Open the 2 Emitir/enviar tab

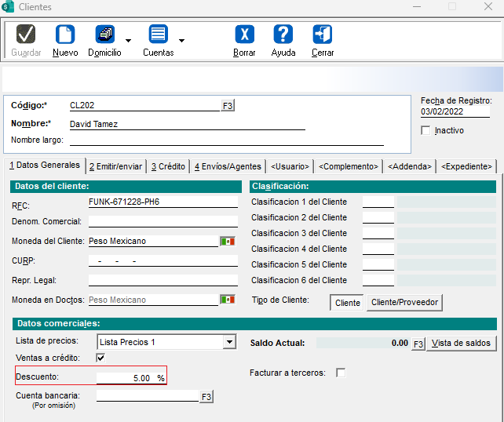point(115,166)
